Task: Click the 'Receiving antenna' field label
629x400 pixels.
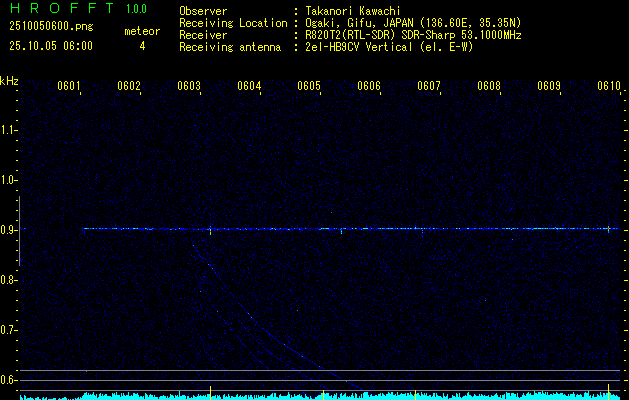Action: [230, 47]
